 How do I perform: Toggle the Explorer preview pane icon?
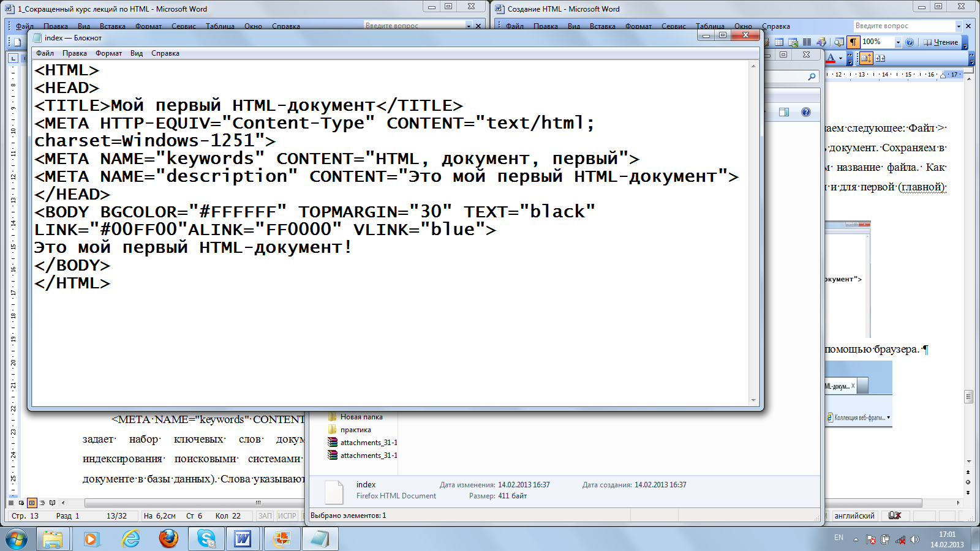click(x=784, y=112)
